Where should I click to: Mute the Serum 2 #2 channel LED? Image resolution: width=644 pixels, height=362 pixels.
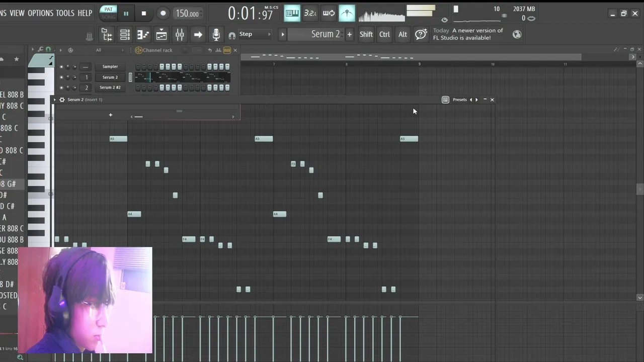(61, 88)
